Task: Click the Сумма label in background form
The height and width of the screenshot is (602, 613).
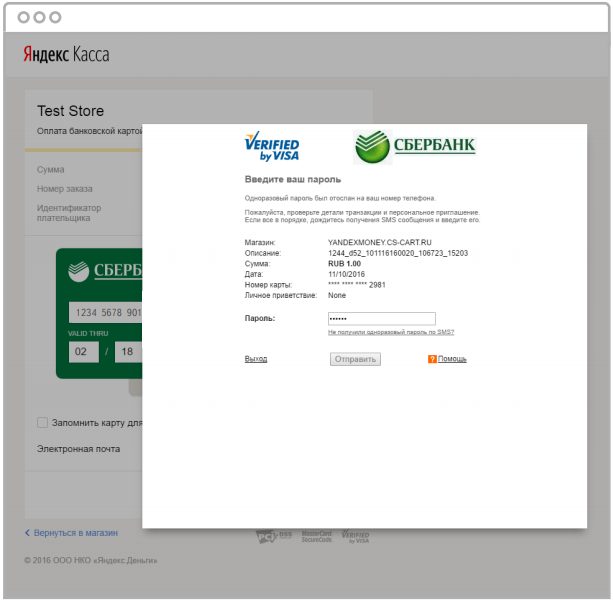Action: click(50, 170)
